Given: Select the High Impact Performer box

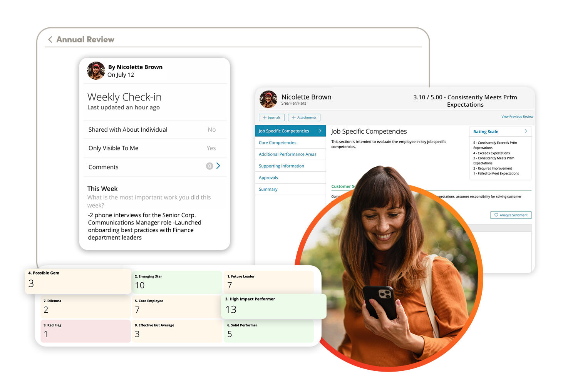Looking at the screenshot, I should point(274,306).
